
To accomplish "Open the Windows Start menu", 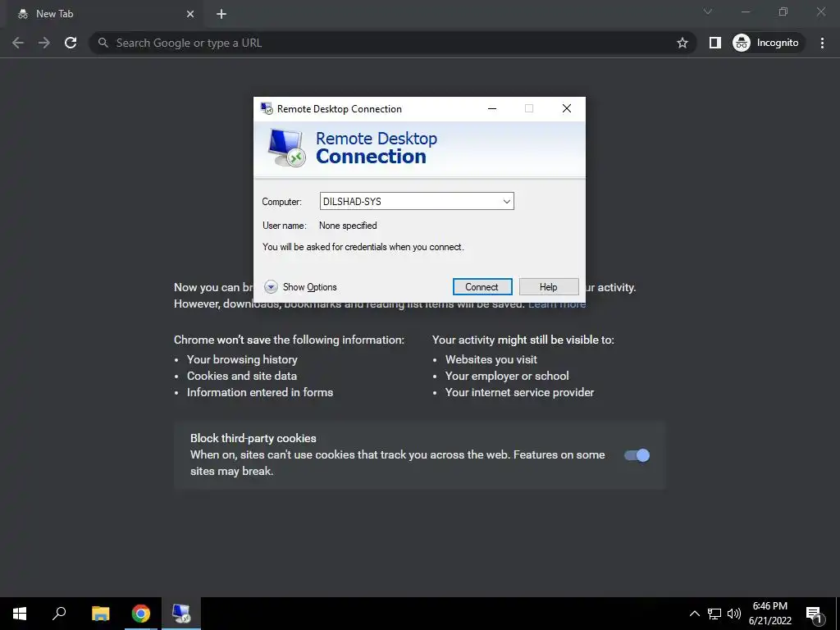I will pos(20,614).
